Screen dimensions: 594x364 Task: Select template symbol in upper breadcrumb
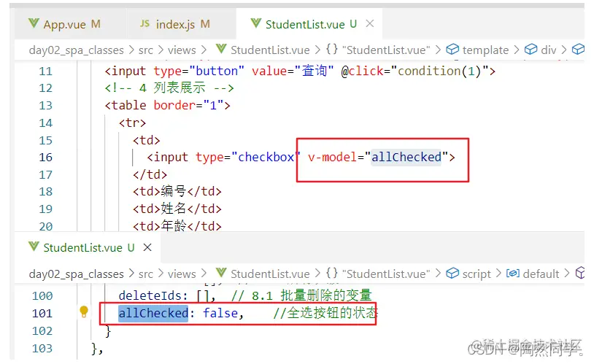[x=485, y=50]
